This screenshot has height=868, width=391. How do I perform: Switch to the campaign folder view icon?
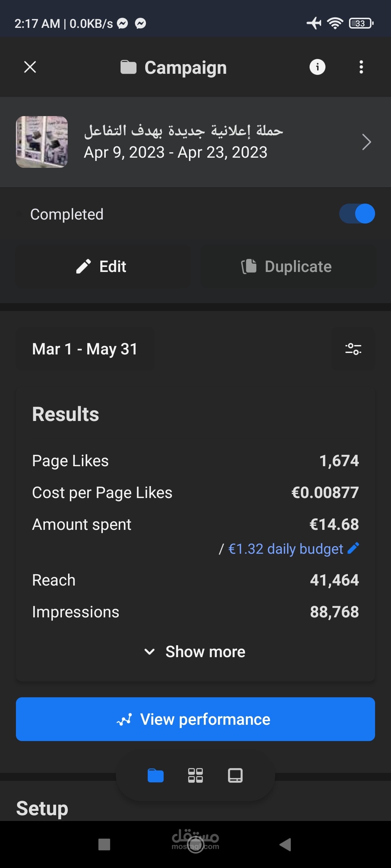coord(156,775)
